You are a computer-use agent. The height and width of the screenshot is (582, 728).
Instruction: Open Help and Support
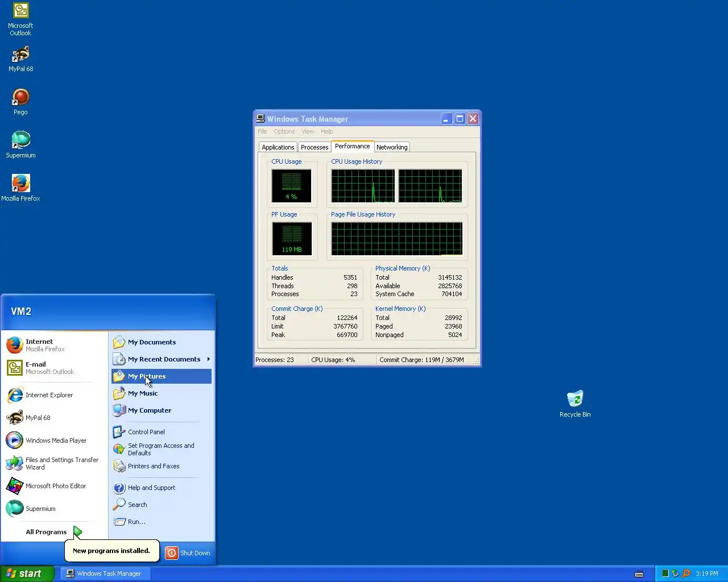(162, 488)
